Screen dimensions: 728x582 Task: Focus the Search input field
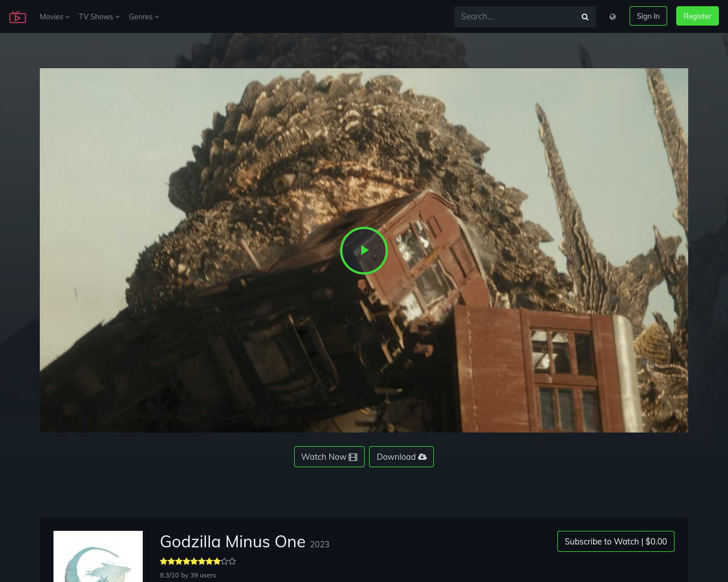tap(514, 16)
